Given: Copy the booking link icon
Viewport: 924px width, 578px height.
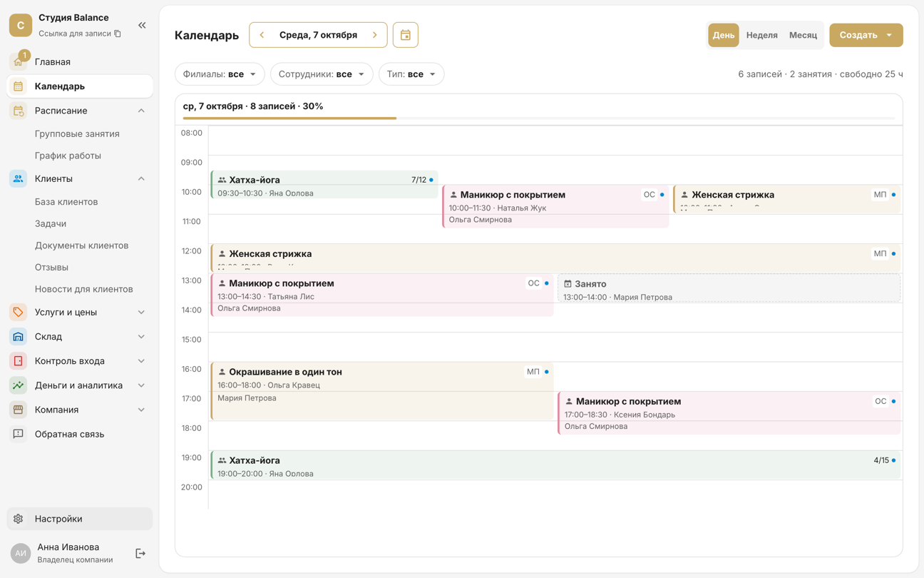Looking at the screenshot, I should [x=118, y=34].
